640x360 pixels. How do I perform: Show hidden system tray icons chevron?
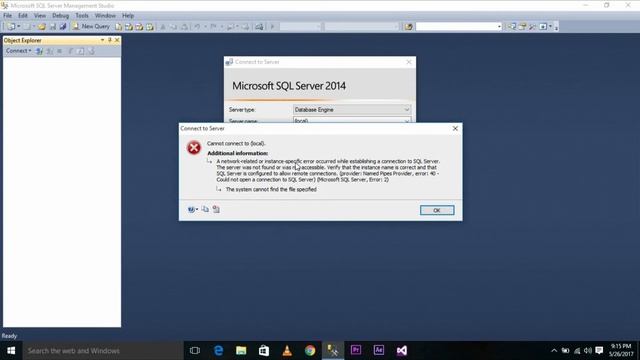554,351
